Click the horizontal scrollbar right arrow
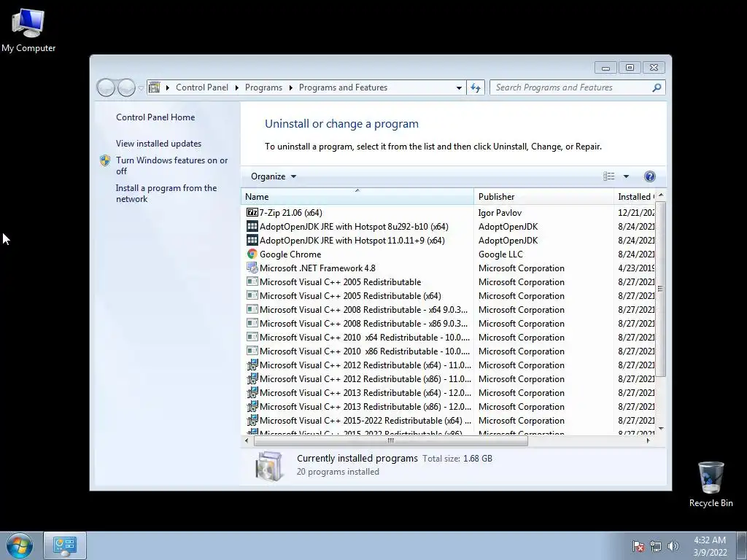 tap(648, 441)
